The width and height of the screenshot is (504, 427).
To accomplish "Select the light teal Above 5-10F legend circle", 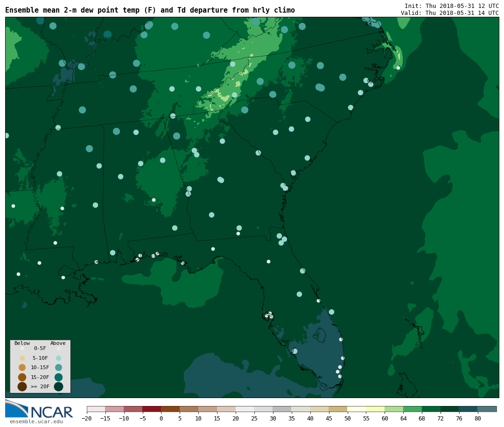I will pyautogui.click(x=58, y=358).
